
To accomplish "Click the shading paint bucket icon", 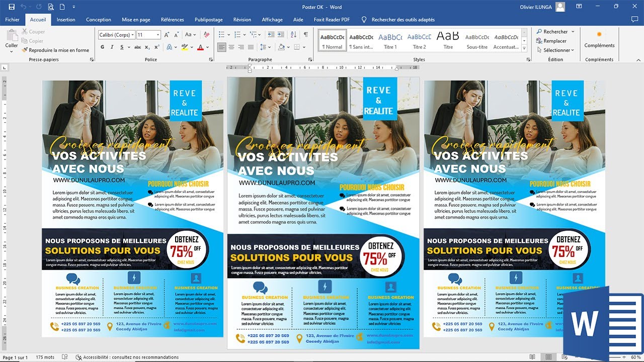I will click(x=281, y=47).
